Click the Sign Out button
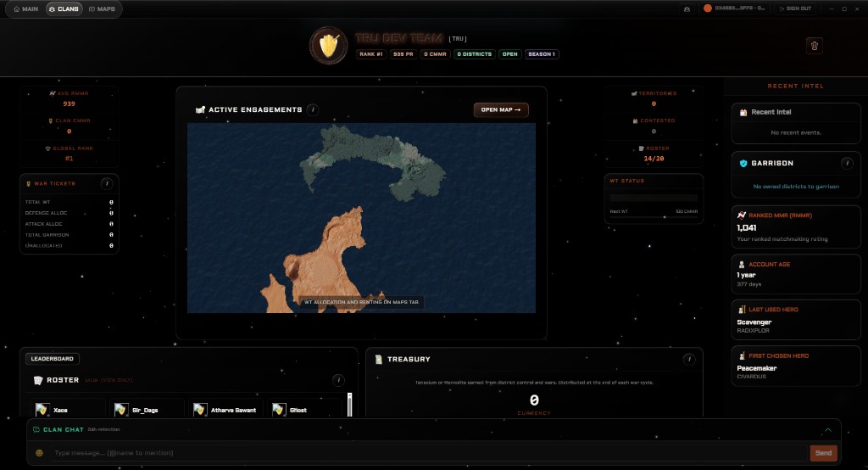Viewport: 868px width, 470px height. tap(793, 8)
